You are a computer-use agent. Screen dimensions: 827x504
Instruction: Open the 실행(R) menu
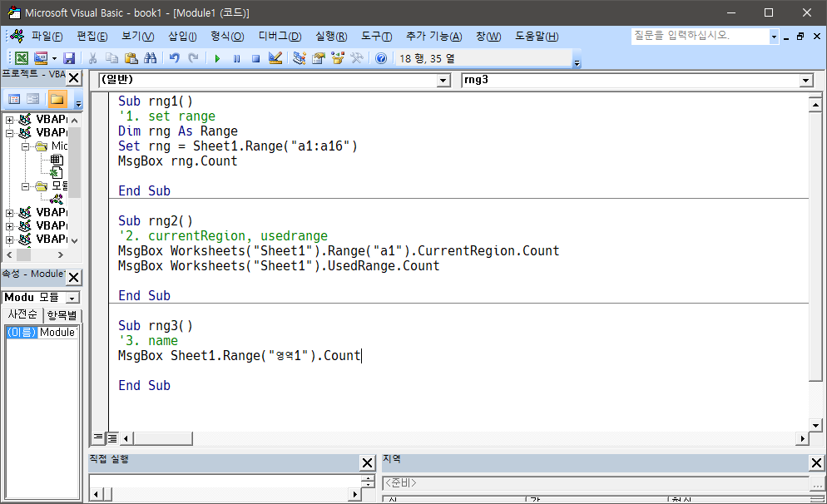[331, 37]
